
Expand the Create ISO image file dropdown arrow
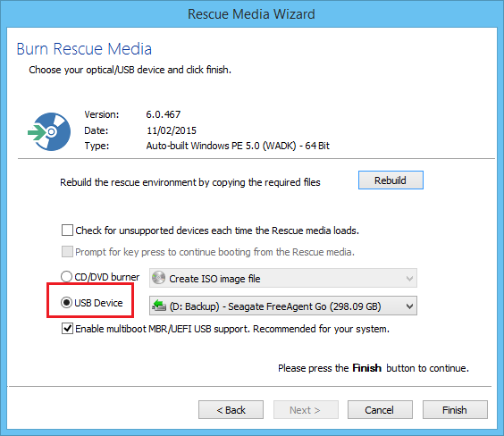(x=409, y=278)
